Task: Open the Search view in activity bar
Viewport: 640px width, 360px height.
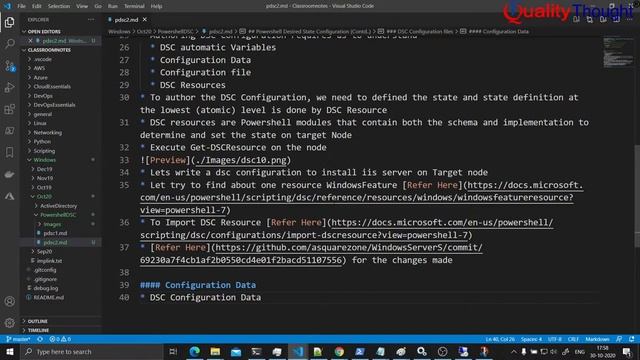Action: (9, 44)
